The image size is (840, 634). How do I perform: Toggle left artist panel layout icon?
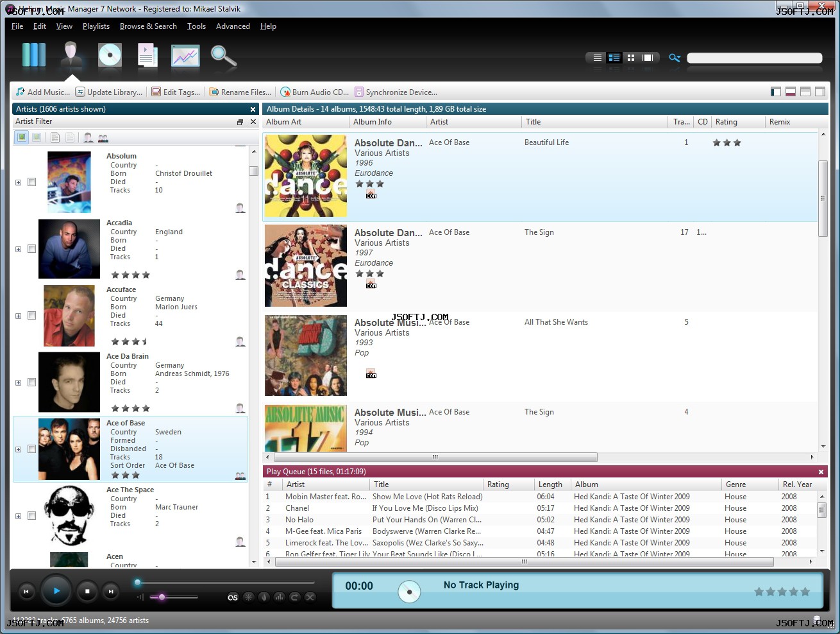pos(776,92)
